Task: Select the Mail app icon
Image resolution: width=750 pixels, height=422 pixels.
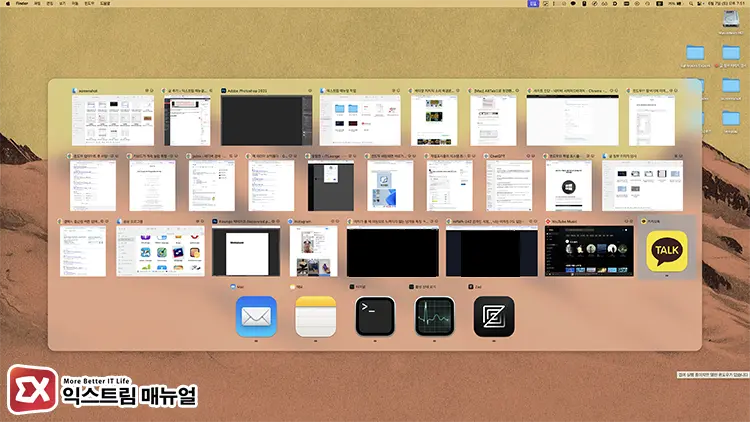Action: (256, 317)
